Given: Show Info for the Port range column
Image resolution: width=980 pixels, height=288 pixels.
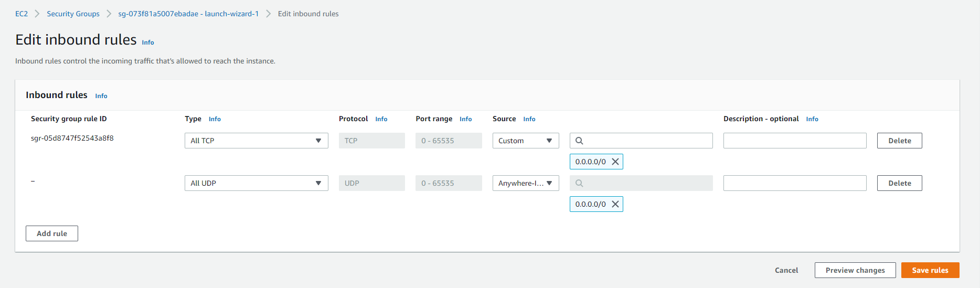Looking at the screenshot, I should pos(465,119).
